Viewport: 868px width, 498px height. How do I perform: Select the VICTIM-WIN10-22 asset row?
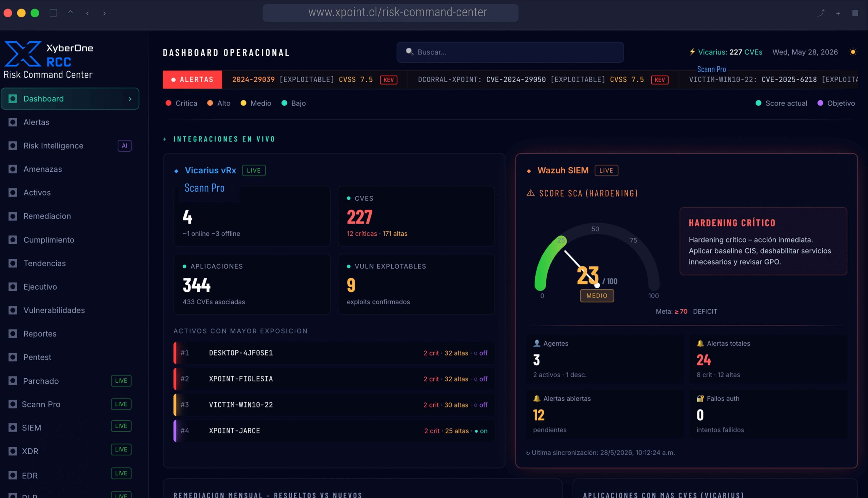(334, 405)
